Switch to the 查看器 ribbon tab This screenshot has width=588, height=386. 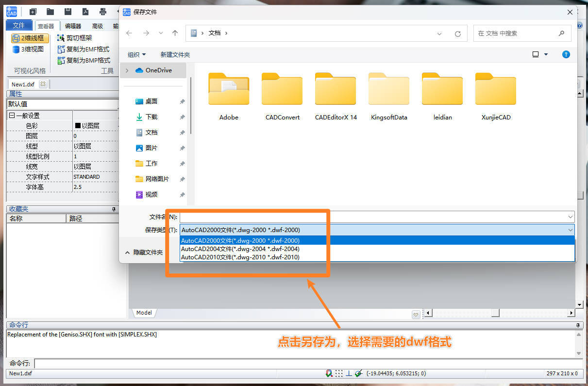point(47,26)
